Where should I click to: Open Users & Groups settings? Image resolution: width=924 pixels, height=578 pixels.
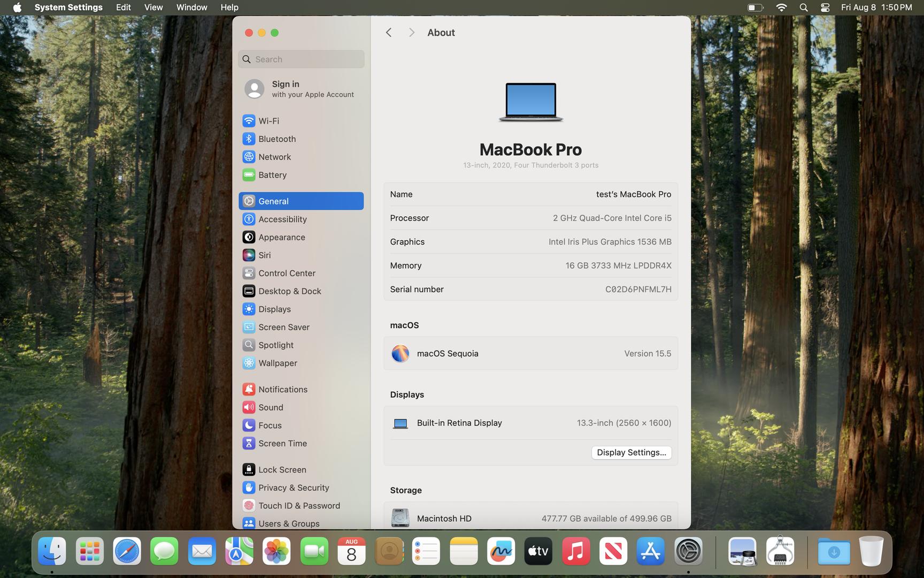301,523
